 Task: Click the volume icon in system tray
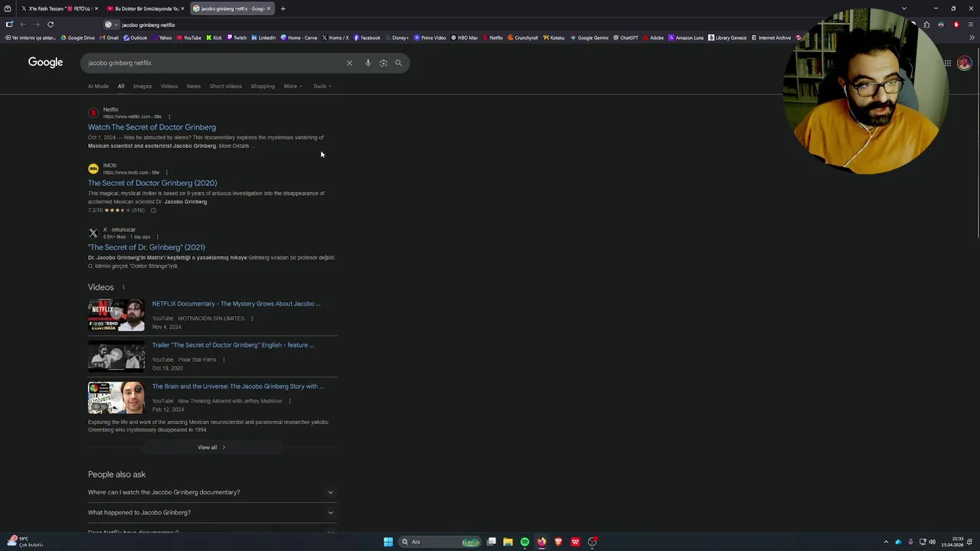(932, 542)
